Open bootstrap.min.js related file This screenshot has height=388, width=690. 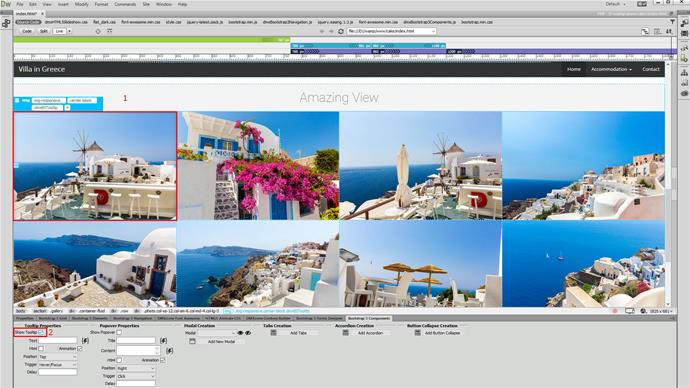pyautogui.click(x=243, y=22)
